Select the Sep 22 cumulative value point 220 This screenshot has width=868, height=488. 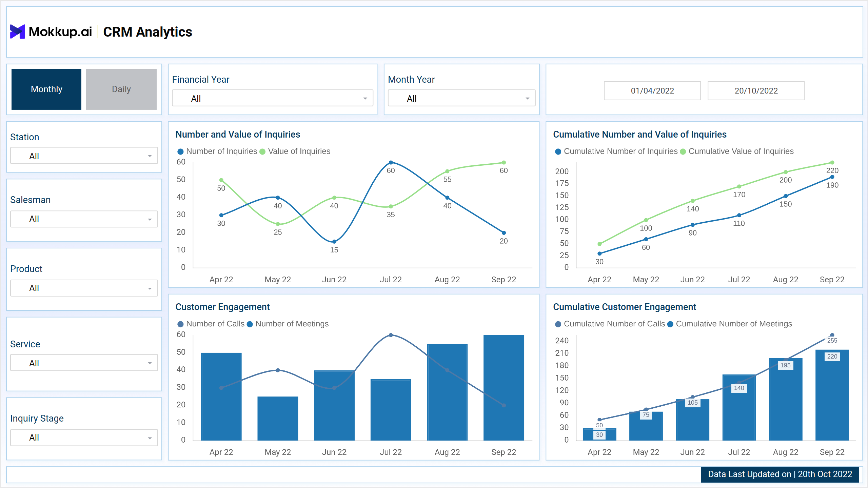832,163
